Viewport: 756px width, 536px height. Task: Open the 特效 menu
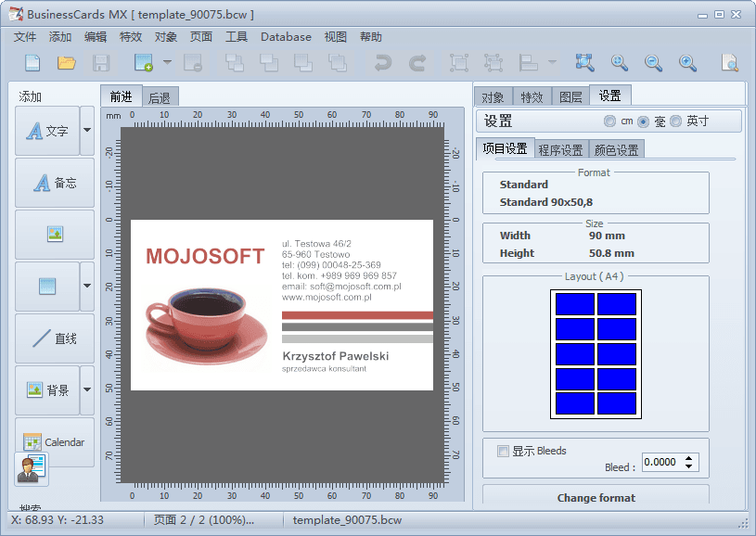pos(131,37)
